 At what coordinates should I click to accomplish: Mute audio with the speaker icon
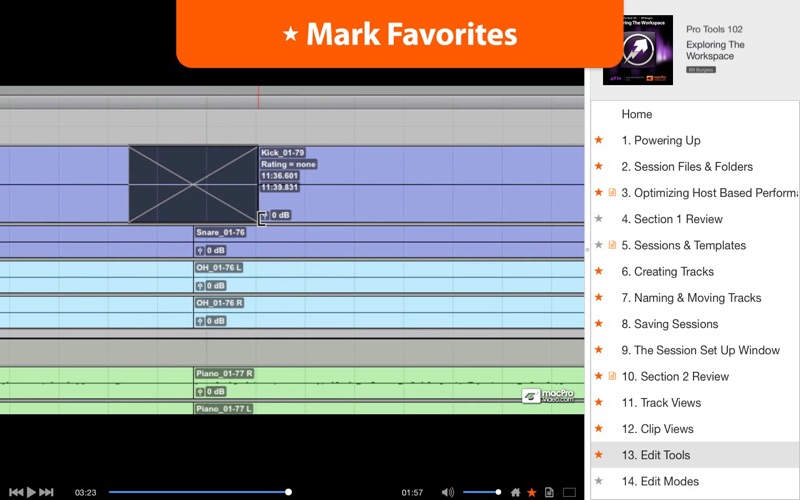click(x=447, y=492)
